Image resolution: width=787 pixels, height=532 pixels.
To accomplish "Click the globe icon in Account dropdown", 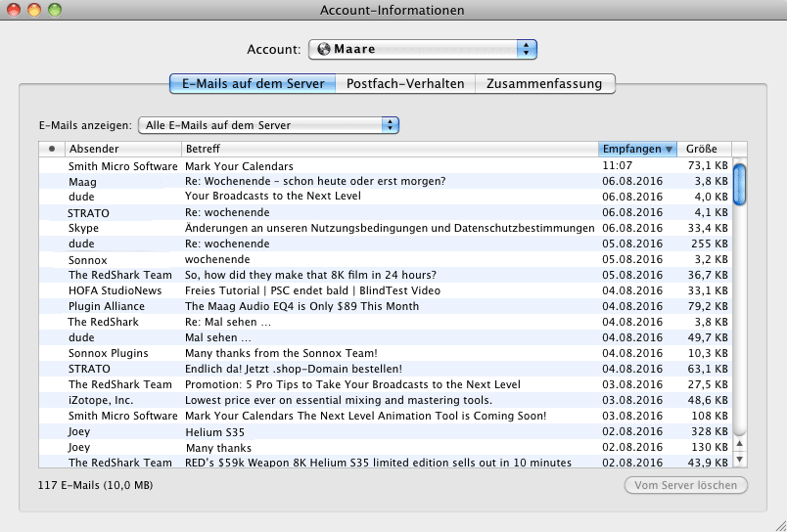I will pos(324,49).
